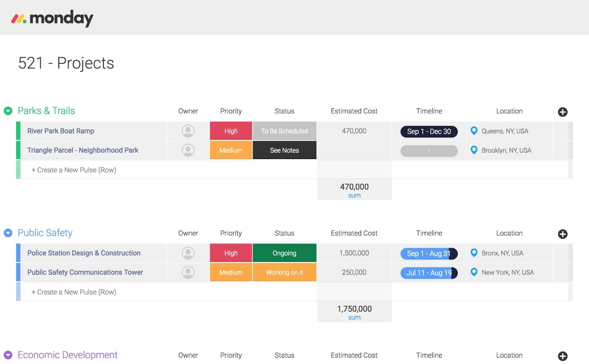Change Medium priority of Triangle Parcel
589x364 pixels.
(231, 150)
